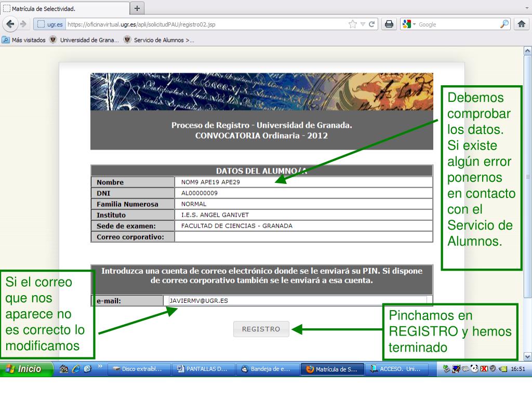532x399 pixels.
Task: Select the Matrícula de Selectividad tab
Action: point(64,8)
